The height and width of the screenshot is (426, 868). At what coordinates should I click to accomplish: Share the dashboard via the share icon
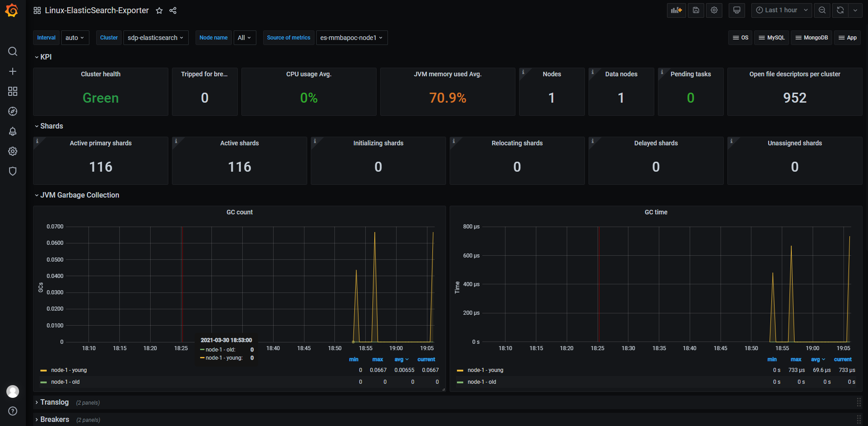pos(173,10)
